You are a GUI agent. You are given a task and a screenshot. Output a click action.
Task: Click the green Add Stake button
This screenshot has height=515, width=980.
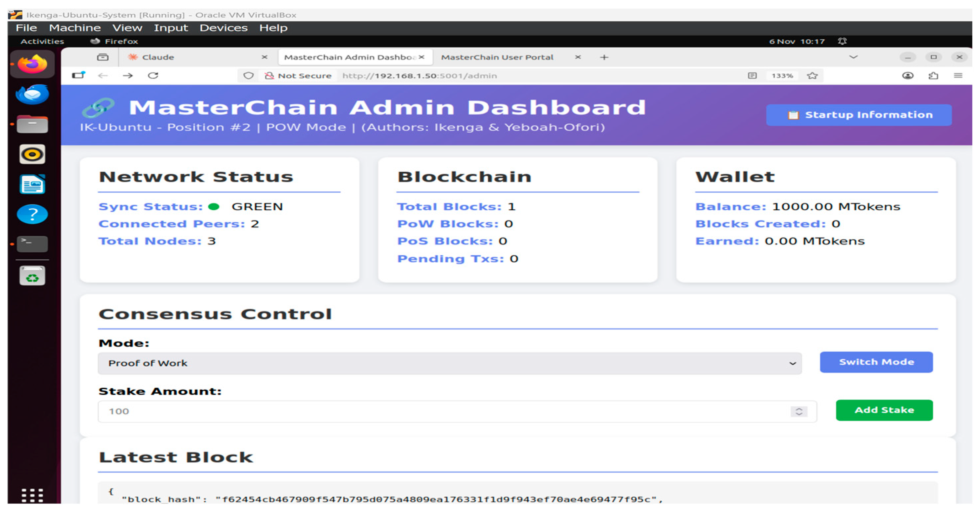(x=884, y=410)
